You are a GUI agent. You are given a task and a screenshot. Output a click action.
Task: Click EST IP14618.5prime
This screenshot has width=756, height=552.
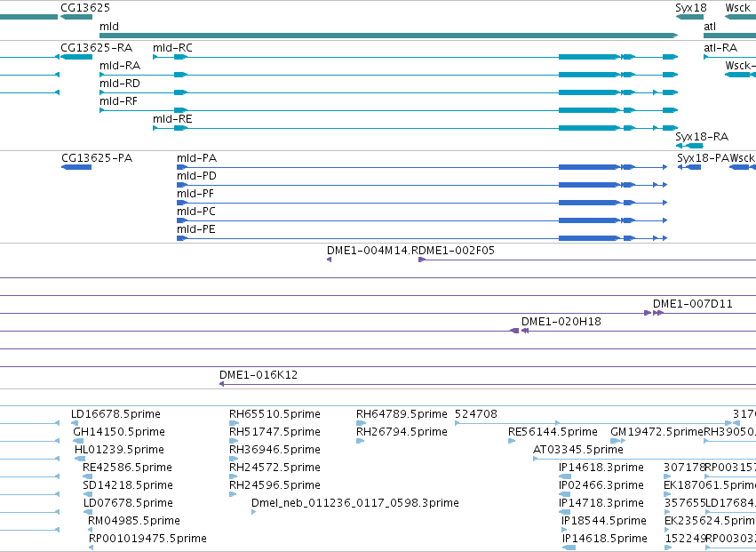click(x=605, y=539)
